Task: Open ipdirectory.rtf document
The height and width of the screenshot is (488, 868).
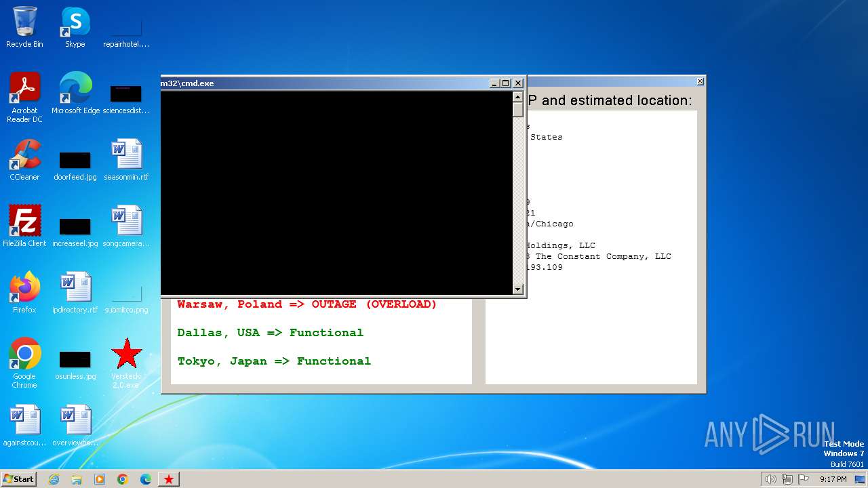Action: [75, 293]
